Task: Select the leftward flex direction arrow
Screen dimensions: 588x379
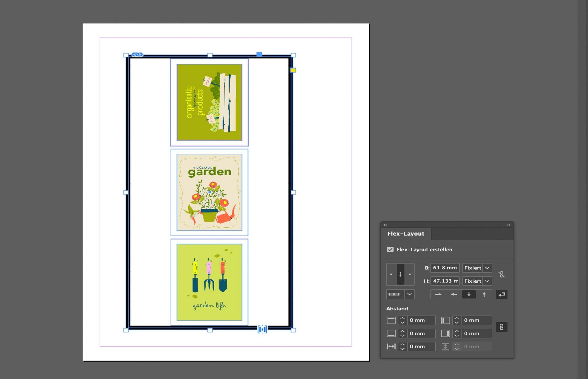Action: pos(454,294)
